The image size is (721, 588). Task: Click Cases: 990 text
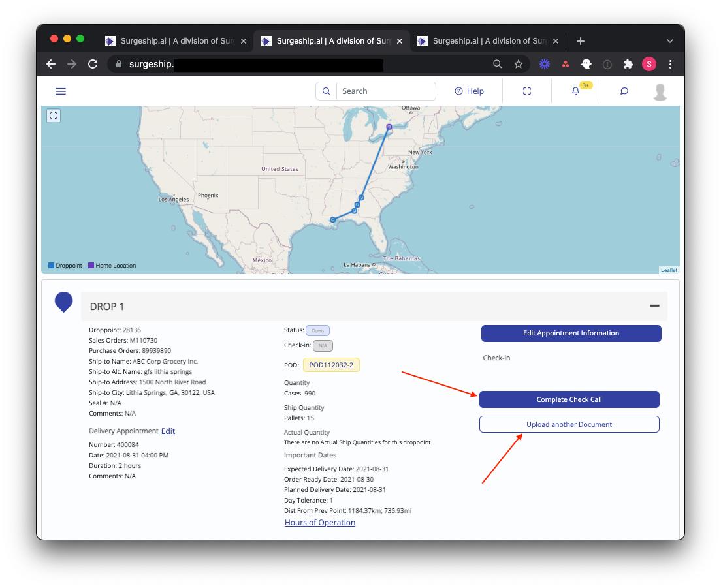300,394
